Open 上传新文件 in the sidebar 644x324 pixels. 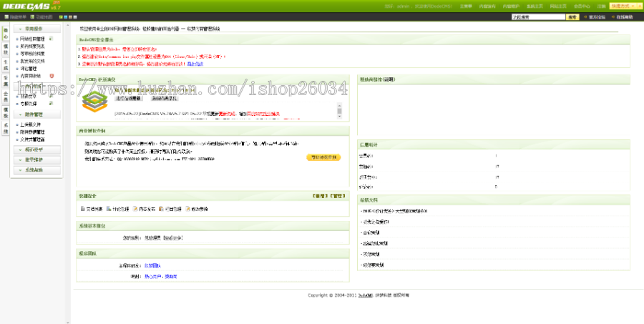pyautogui.click(x=30, y=124)
